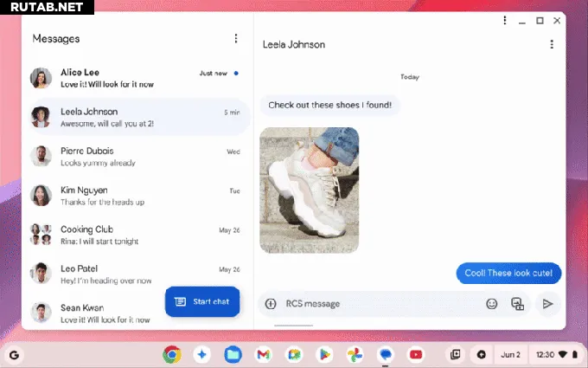Launch Chrome from the shelf

click(172, 354)
